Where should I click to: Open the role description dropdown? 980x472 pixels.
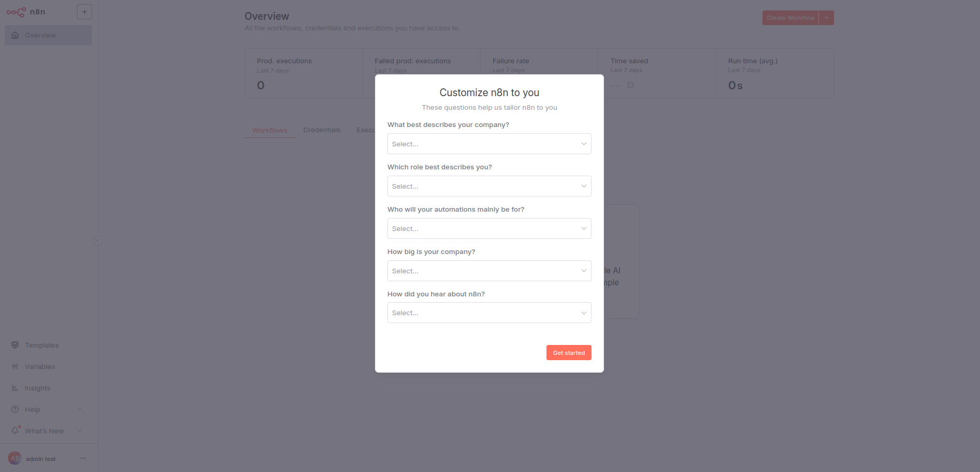click(489, 186)
